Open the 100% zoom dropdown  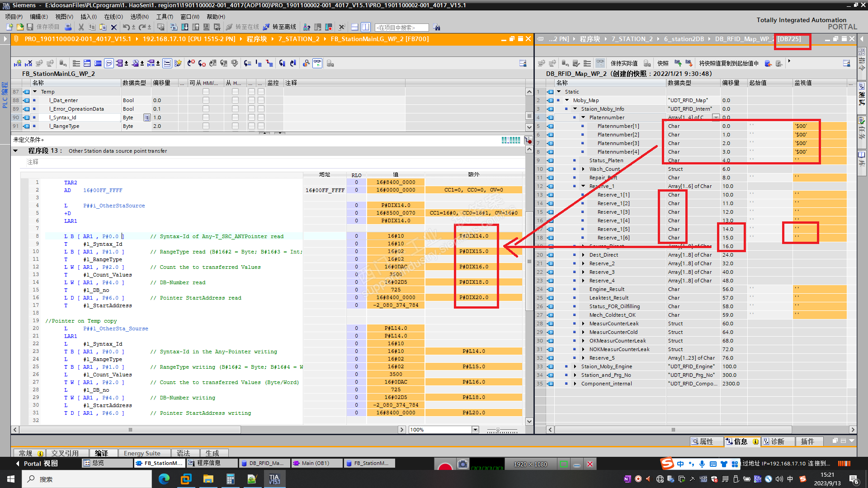coord(475,430)
